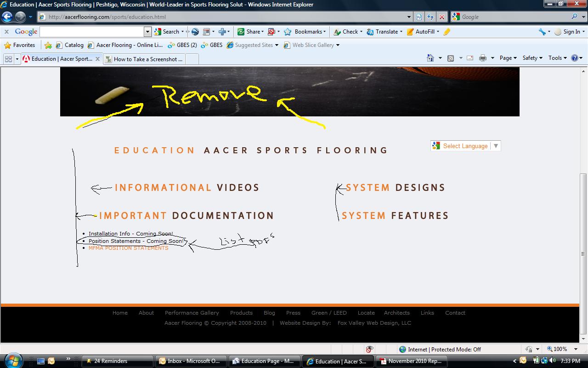The image size is (588, 368).
Task: Click the Share button on Google Toolbar
Action: (250, 32)
